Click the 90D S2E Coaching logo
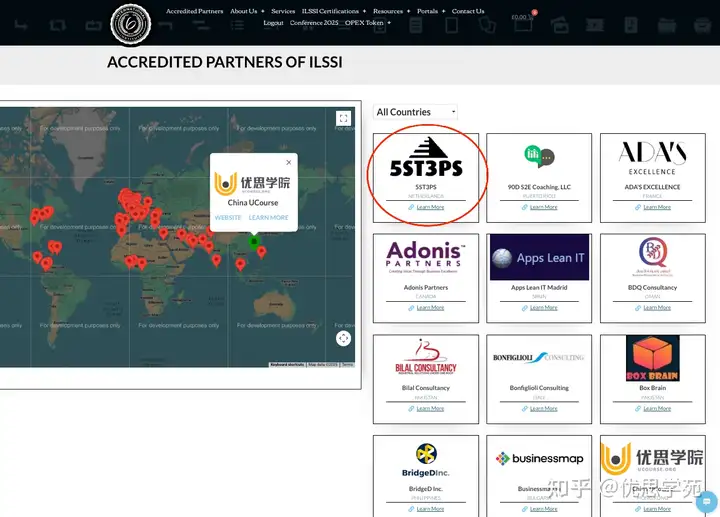 click(x=539, y=157)
